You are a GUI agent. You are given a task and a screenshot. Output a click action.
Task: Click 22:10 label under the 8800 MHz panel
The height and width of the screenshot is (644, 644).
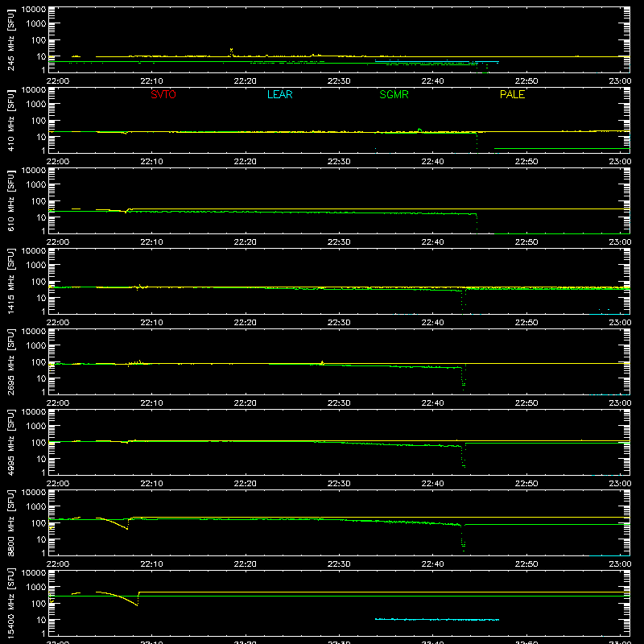point(151,564)
